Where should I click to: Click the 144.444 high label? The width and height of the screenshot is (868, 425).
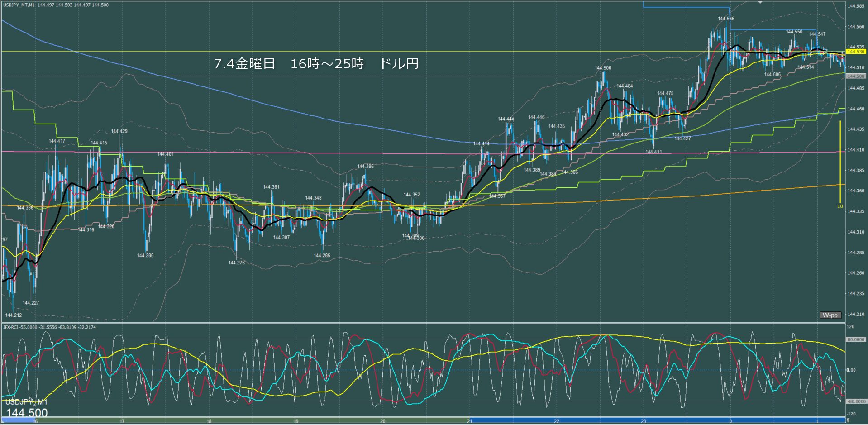[506, 119]
